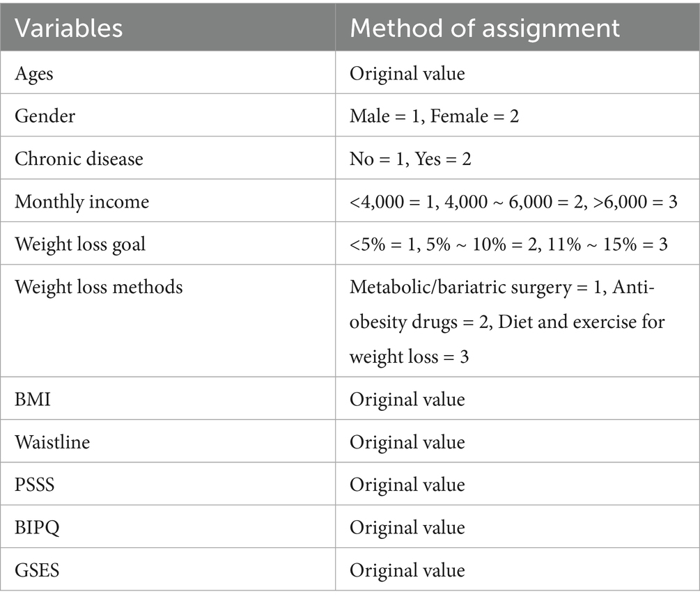This screenshot has height=603, width=700.
Task: Select the Waistline variable cell
Action: pos(52,441)
